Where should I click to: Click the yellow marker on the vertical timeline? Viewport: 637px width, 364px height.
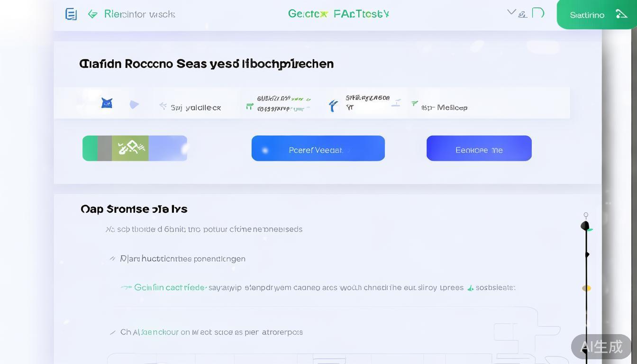(x=586, y=288)
